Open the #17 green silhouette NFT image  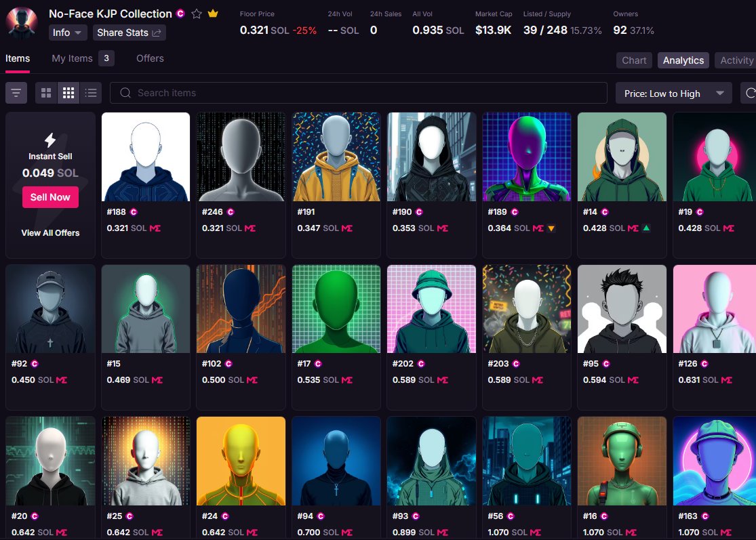(336, 309)
